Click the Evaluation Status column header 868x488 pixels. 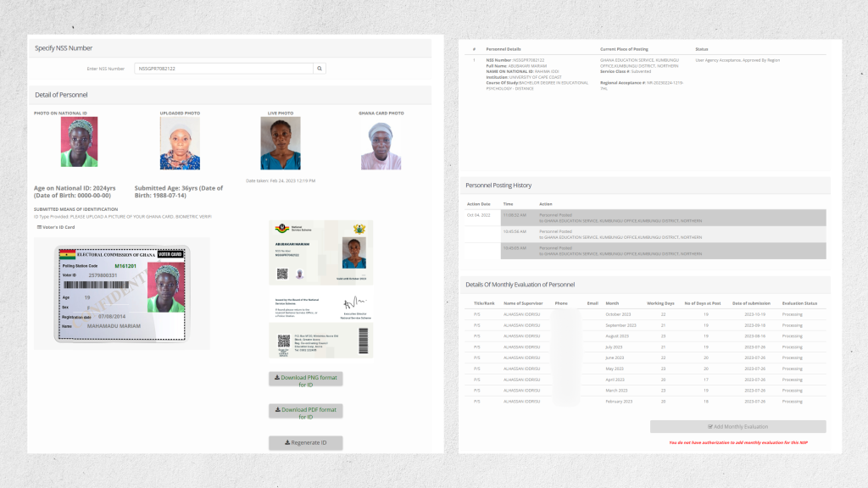799,303
